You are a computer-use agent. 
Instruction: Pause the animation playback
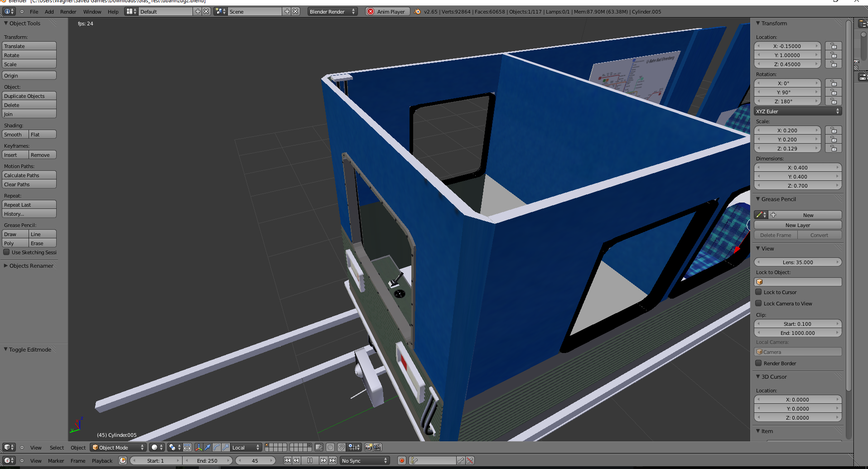coord(310,460)
